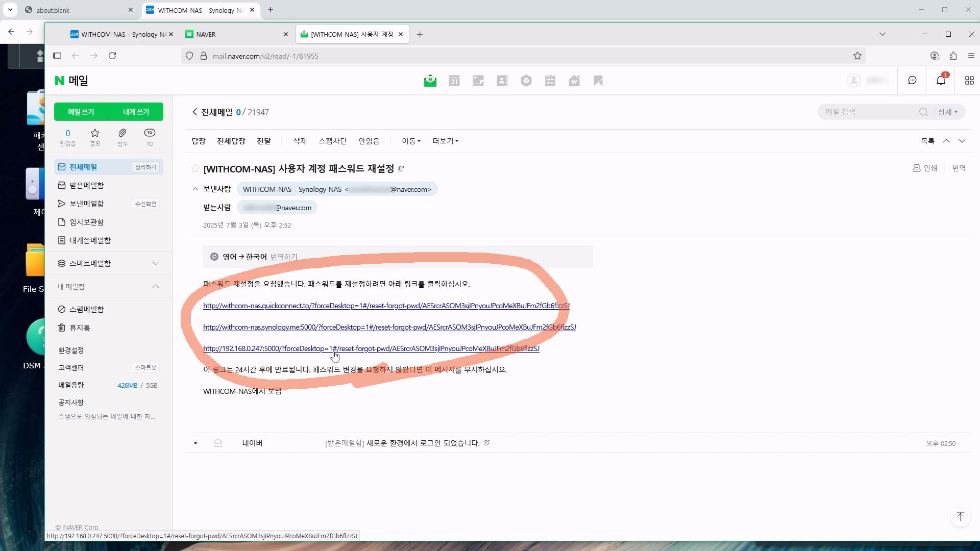This screenshot has width=980, height=551.
Task: Click the scroll-to-top arrow button
Action: [x=960, y=516]
